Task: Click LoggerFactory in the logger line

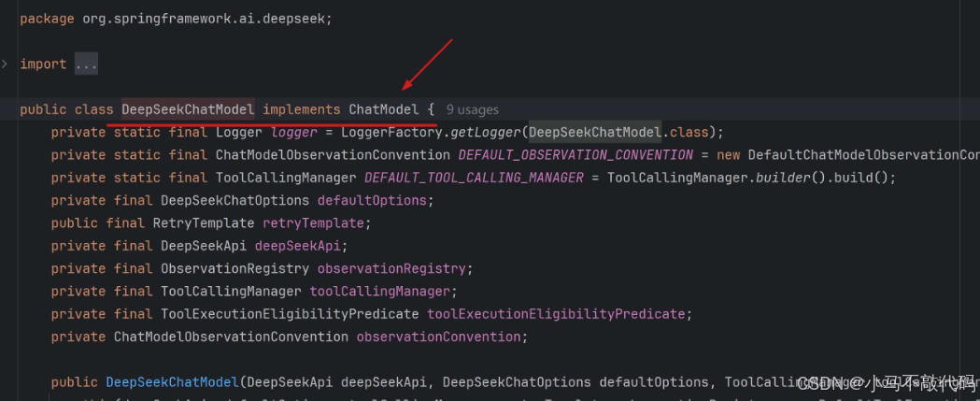Action: pyautogui.click(x=391, y=133)
